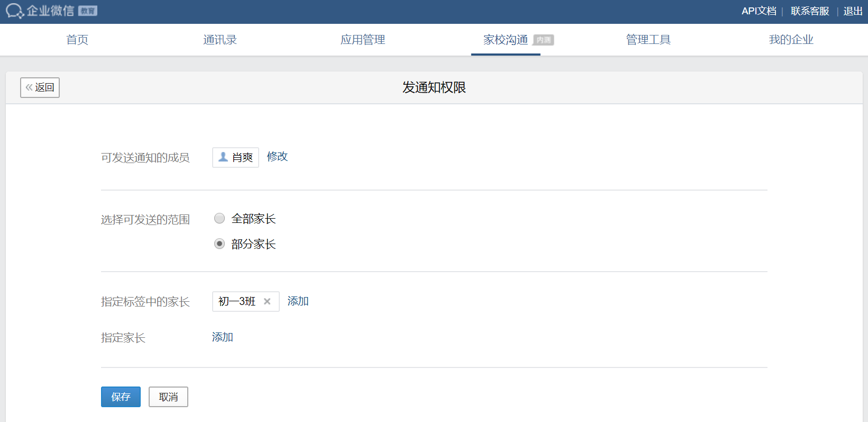868x422 pixels.
Task: Click the 教育 badge beside the logo
Action: point(87,11)
